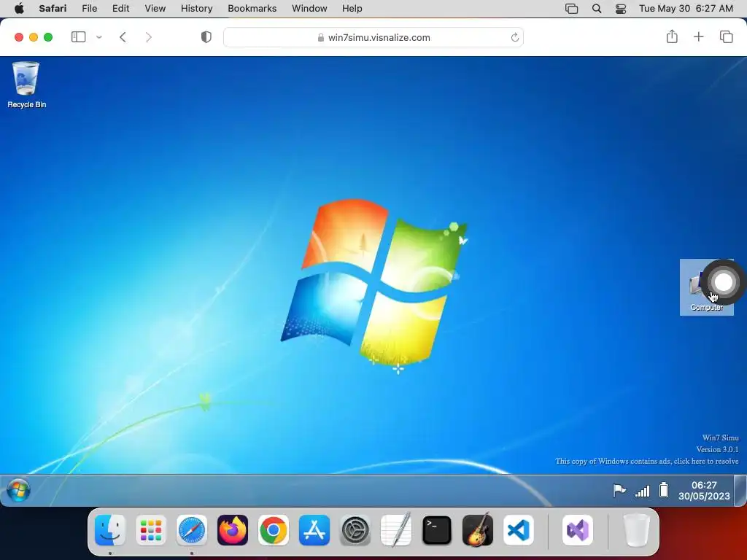Viewport: 747px width, 560px height.
Task: Open the File menu
Action: coord(89,8)
